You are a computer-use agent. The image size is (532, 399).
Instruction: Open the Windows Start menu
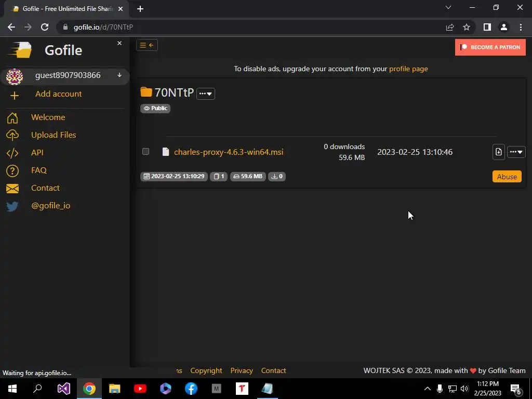(12, 389)
